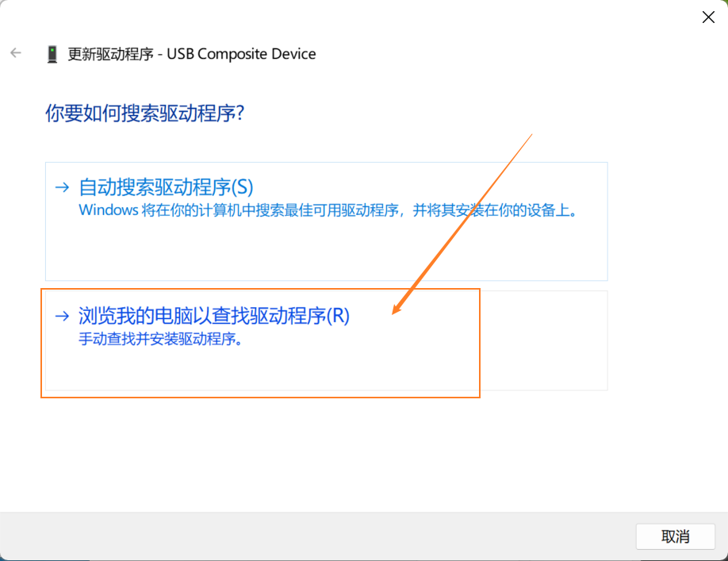Screen dimensions: 728x561
Task: Click the browse option box area outside orange outline
Action: (544, 341)
